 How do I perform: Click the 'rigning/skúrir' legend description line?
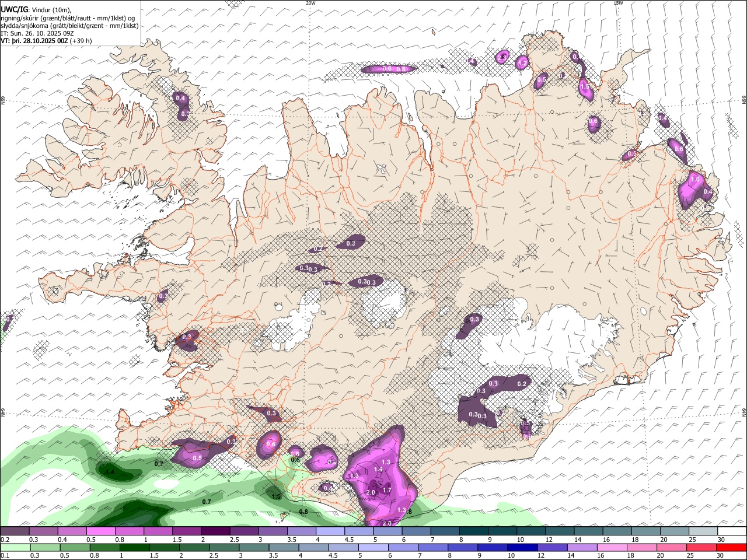click(68, 17)
